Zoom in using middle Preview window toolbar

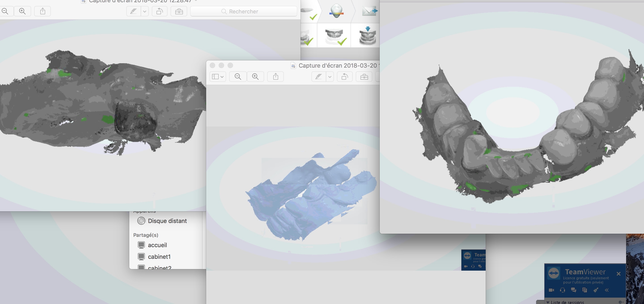[255, 77]
